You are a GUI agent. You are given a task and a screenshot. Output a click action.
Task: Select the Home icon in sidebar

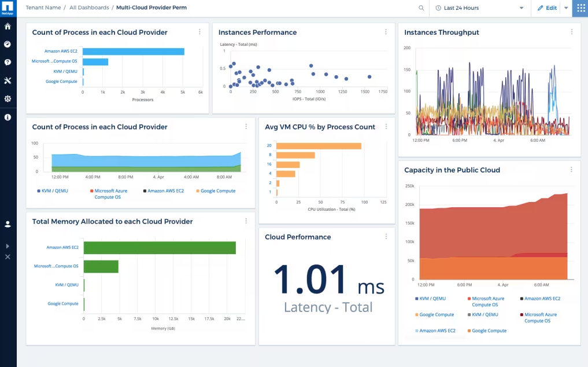click(x=8, y=26)
